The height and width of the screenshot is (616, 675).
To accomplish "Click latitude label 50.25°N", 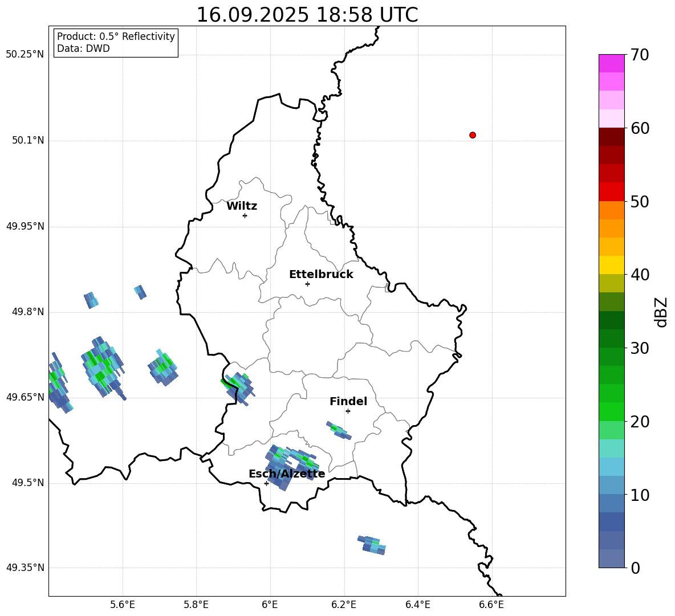I will [x=25, y=55].
